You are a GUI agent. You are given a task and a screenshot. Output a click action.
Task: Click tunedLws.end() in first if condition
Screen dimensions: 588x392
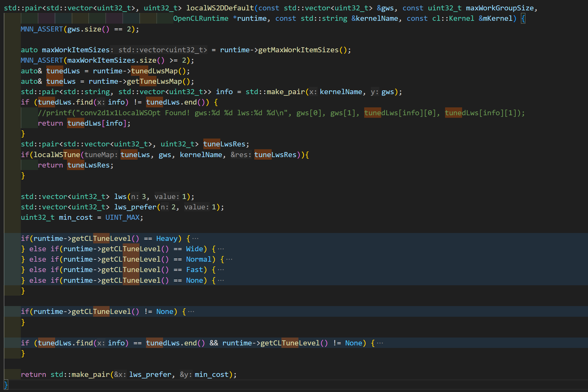point(175,102)
